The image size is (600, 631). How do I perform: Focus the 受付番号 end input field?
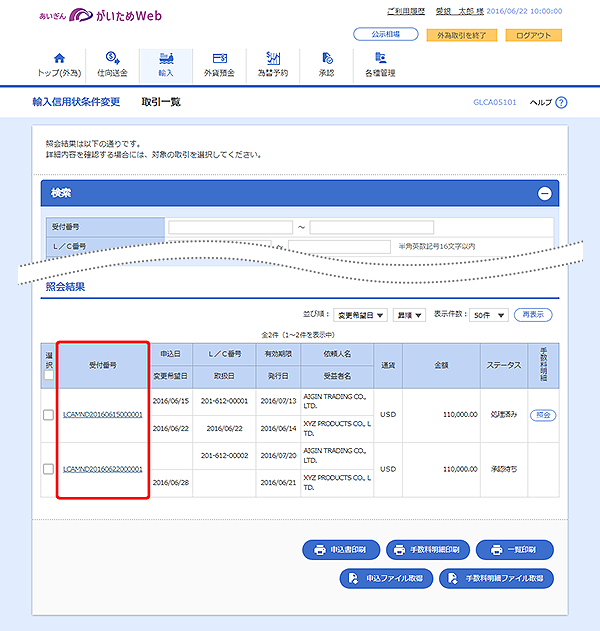click(x=372, y=227)
